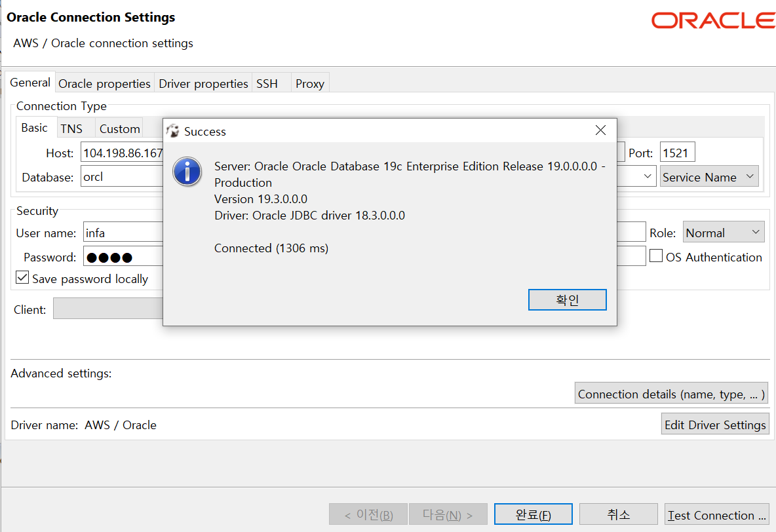Switch connection type to TNS tab
This screenshot has height=532, width=776.
71,128
